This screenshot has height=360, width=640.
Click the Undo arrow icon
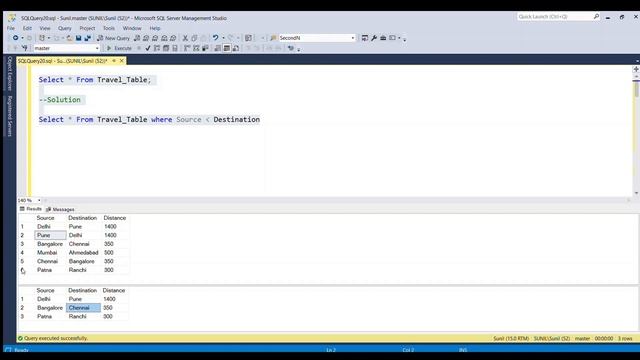point(216,38)
